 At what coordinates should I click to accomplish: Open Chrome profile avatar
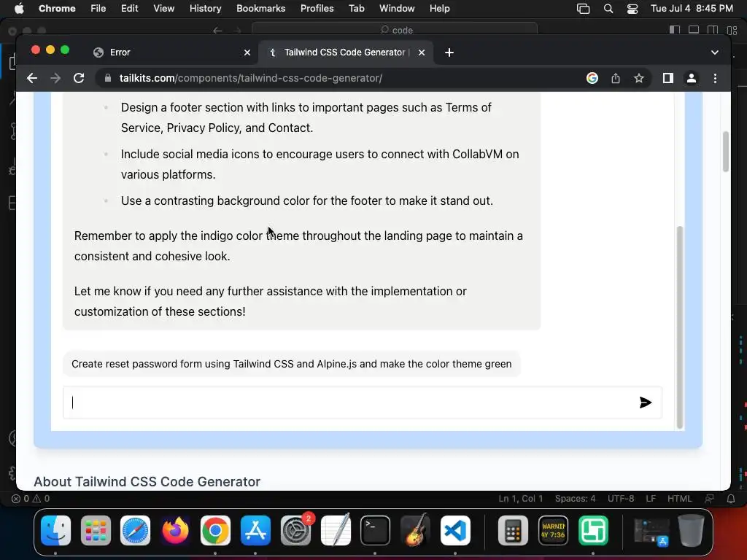pyautogui.click(x=692, y=78)
